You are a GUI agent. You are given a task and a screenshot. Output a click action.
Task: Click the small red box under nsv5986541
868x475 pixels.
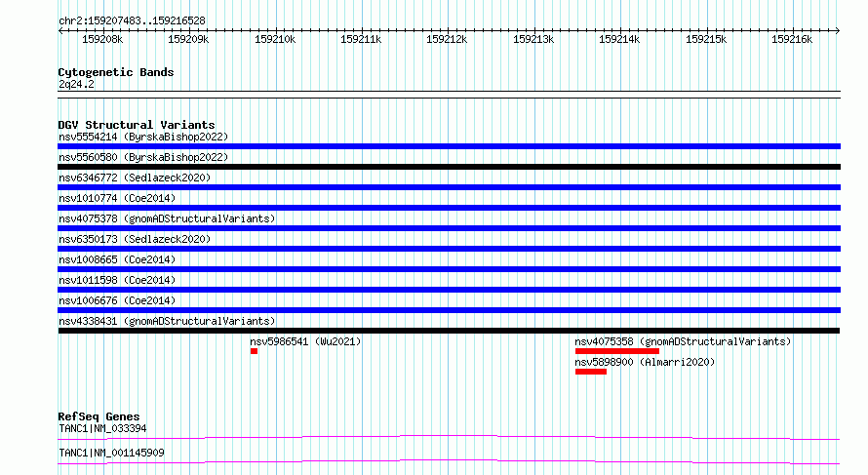254,351
